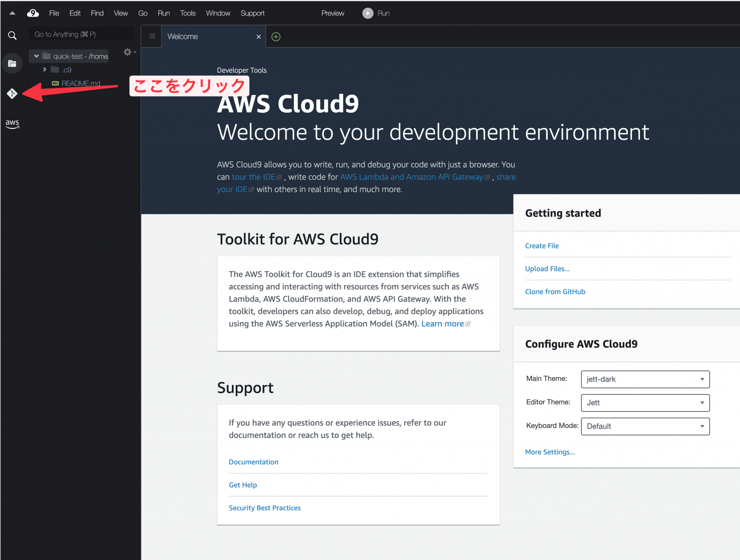Select the search magnifier icon in the sidebar

[12, 35]
